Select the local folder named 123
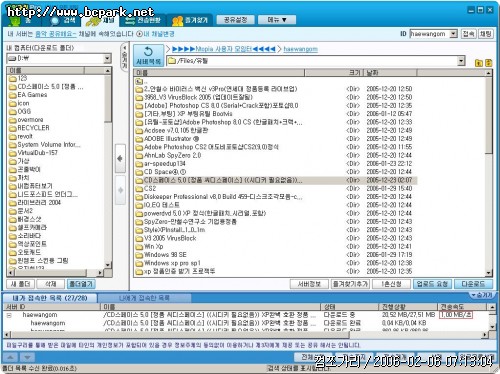The image size is (500, 374). pos(18,78)
